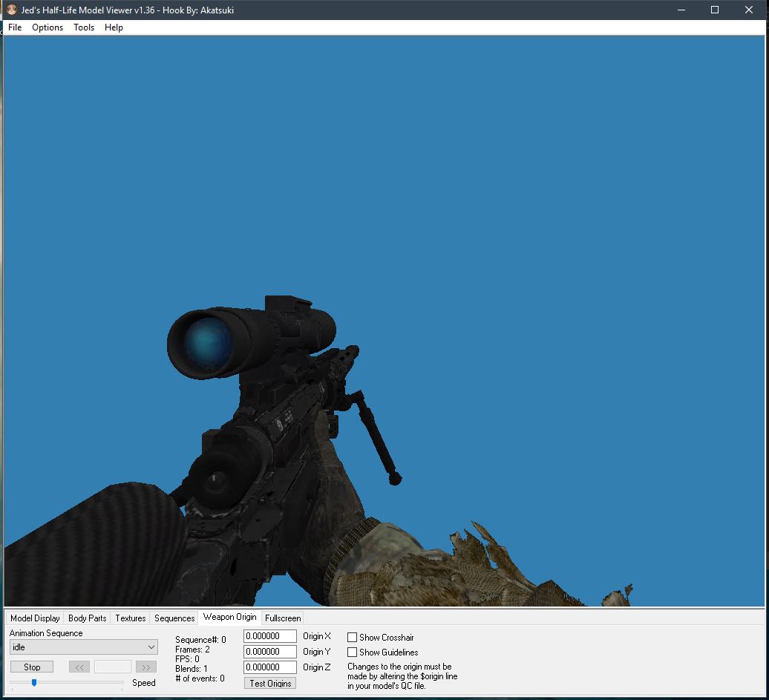Image resolution: width=769 pixels, height=700 pixels.
Task: Stop the animation playback
Action: [32, 667]
